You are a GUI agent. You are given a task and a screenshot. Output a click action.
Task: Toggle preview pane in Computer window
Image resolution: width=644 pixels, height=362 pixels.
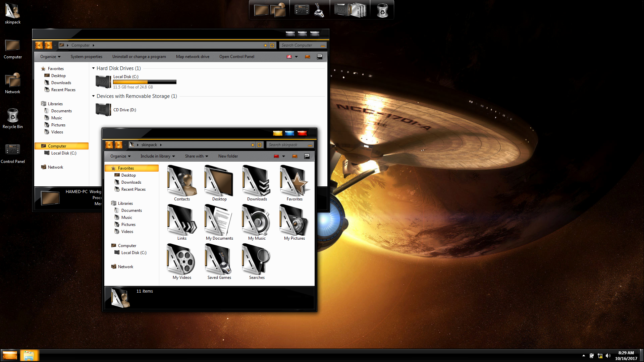coord(308,57)
